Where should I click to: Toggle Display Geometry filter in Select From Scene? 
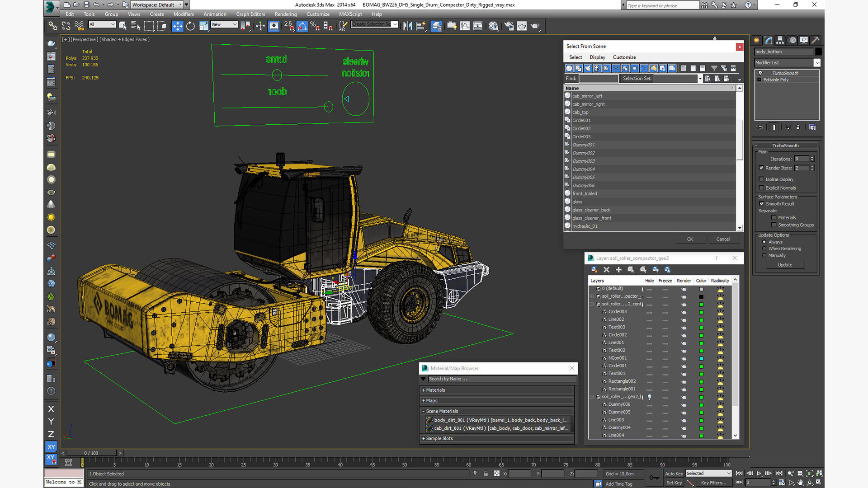click(x=569, y=68)
